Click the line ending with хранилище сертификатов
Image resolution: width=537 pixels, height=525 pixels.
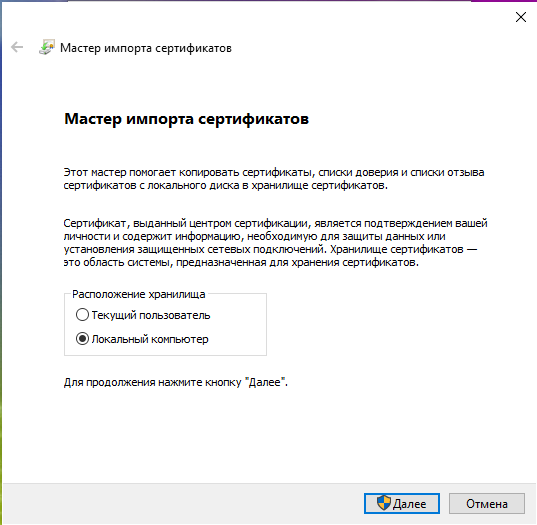[226, 186]
